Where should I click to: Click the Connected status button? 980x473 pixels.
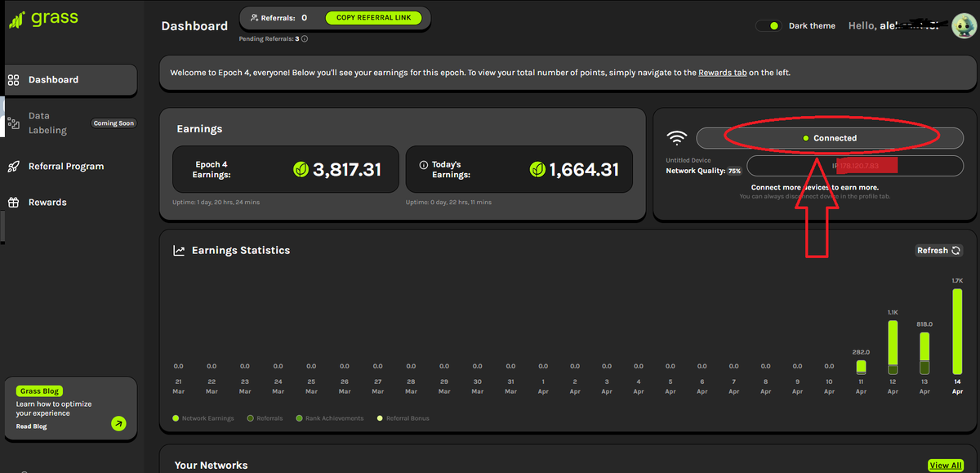point(830,138)
